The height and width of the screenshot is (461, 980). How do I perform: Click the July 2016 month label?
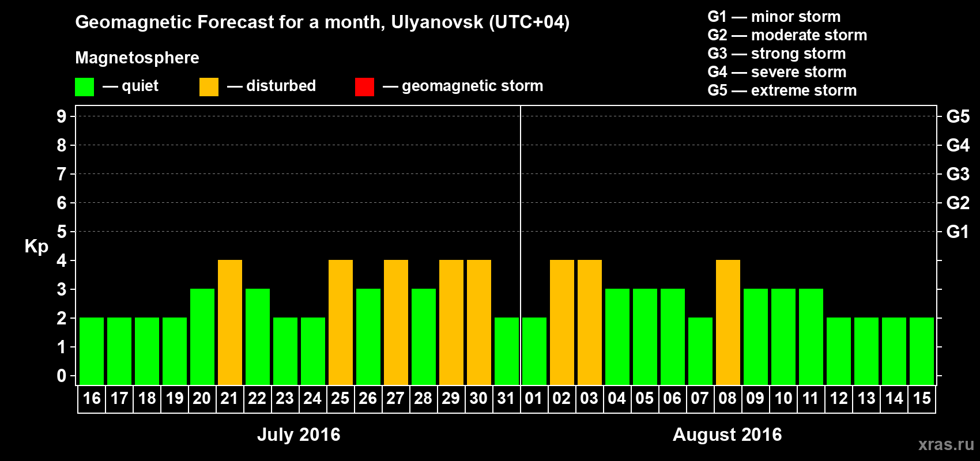[299, 434]
